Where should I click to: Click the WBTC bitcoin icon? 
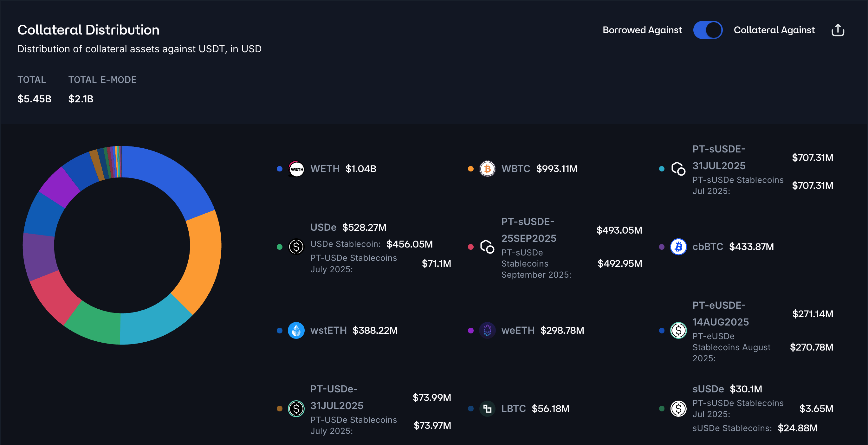487,169
